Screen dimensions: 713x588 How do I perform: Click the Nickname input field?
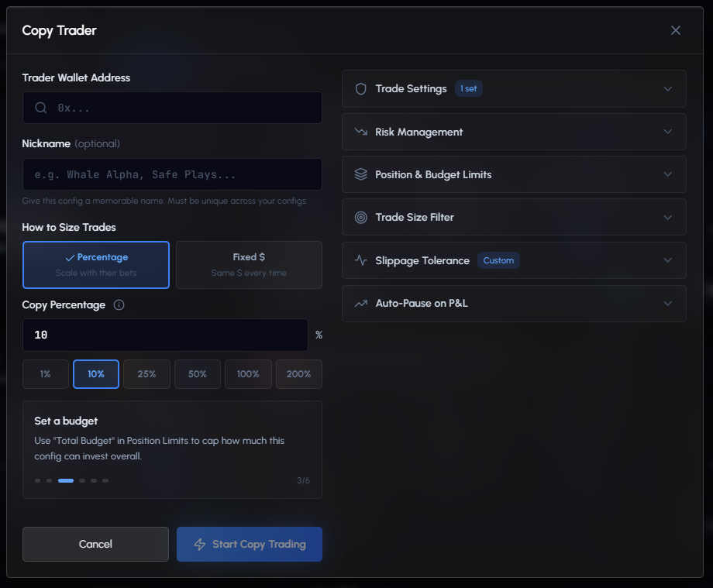[172, 174]
